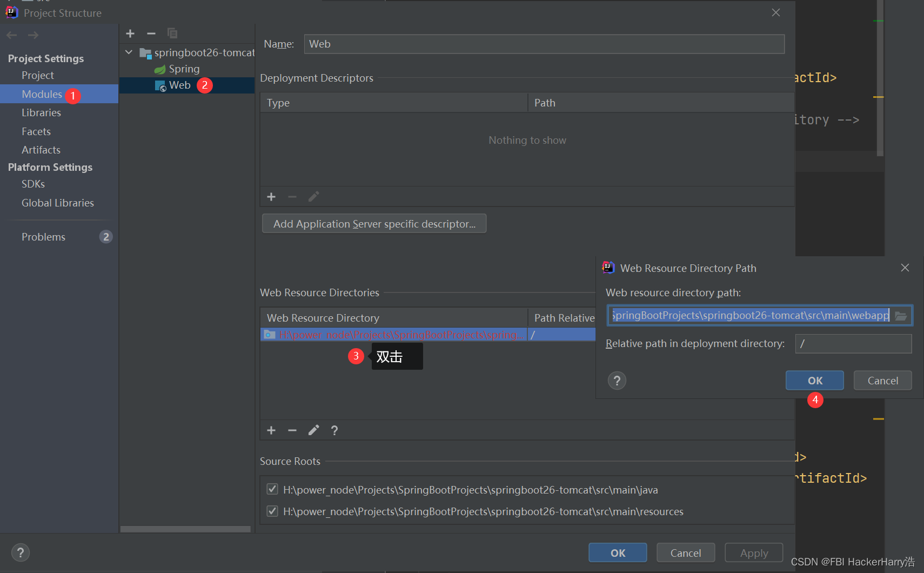This screenshot has width=924, height=573.
Task: Add a deployment descriptor
Action: coord(271,197)
